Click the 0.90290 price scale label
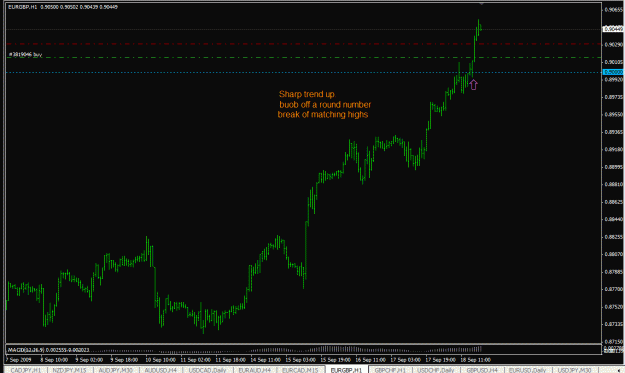Viewport: 625px width, 373px height. pos(613,45)
